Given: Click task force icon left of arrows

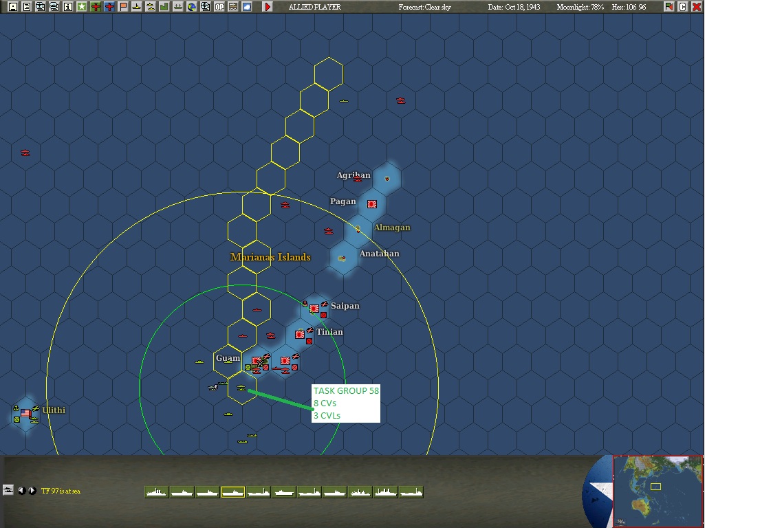Looking at the screenshot, I should pos(8,490).
